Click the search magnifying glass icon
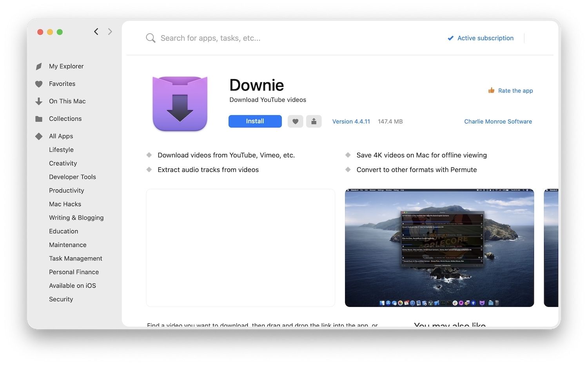588x365 pixels. point(151,38)
